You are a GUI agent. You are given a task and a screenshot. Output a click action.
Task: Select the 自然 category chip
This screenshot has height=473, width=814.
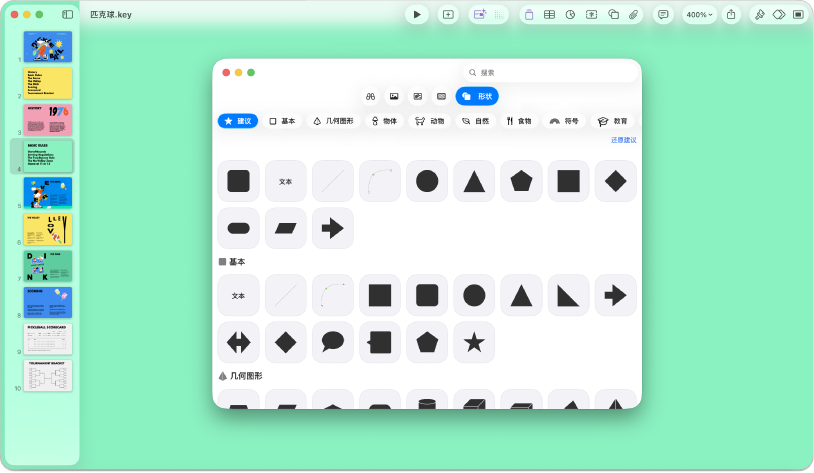click(x=476, y=121)
